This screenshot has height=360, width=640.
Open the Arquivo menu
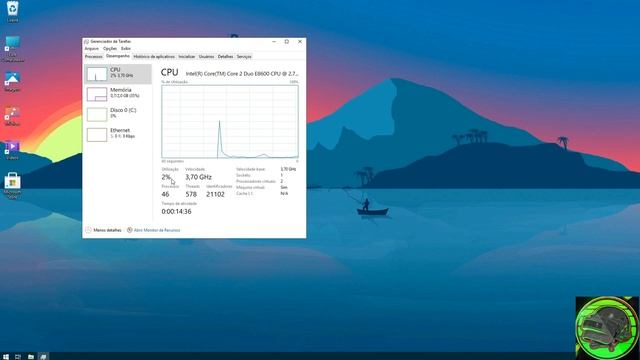click(91, 49)
